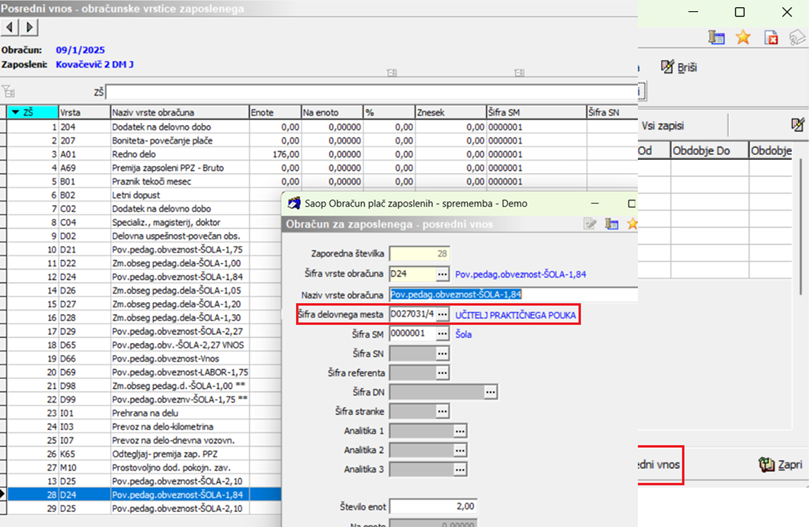Open lookup button next to Šifra SM
The width and height of the screenshot is (812, 527).
(x=442, y=334)
